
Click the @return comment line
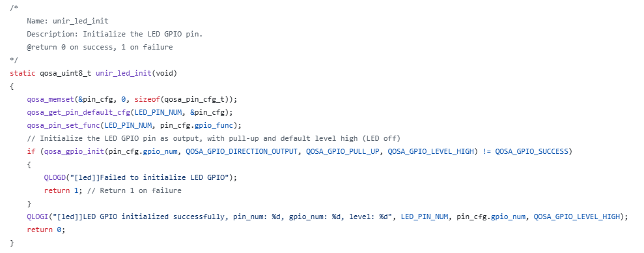[100, 48]
